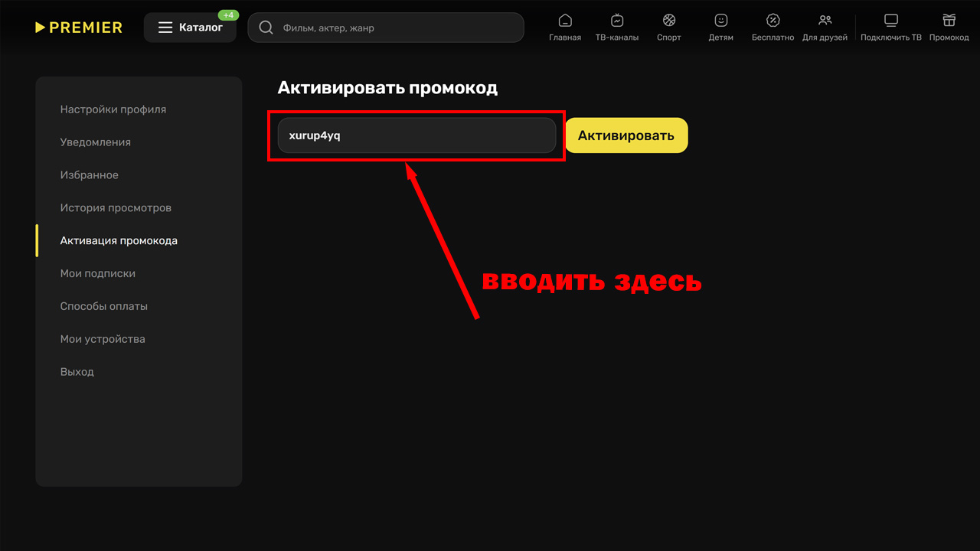Open Мои подписки in the sidebar
Screen dimensions: 980x551
[98, 273]
